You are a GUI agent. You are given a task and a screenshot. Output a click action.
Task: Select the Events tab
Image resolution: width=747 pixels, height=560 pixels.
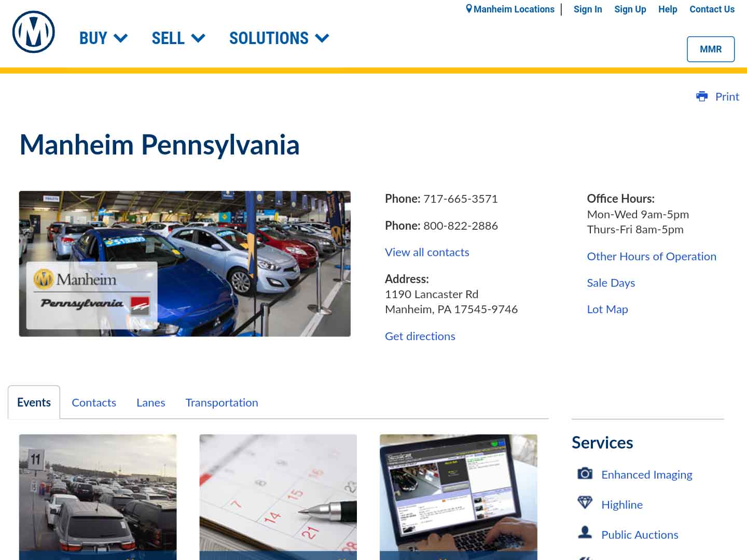(x=34, y=402)
